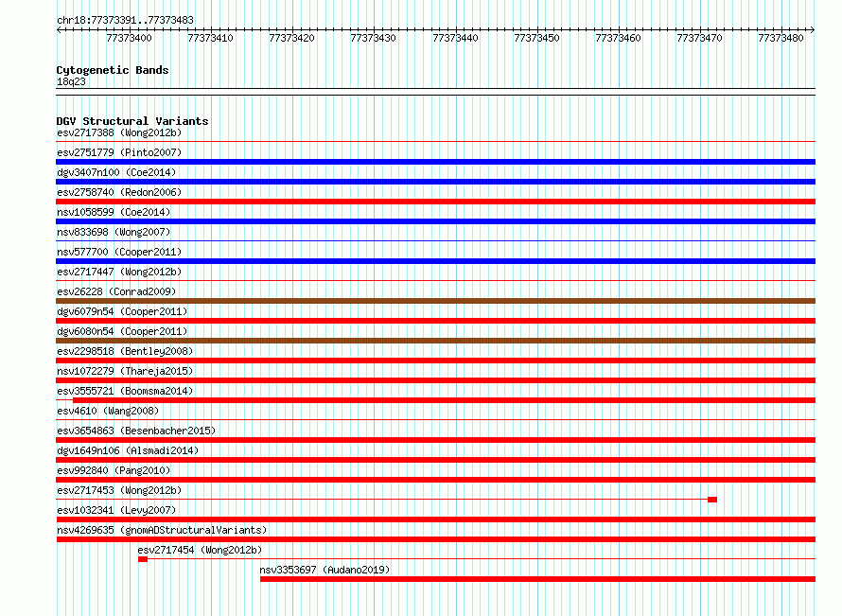This screenshot has height=616, width=842.
Task: Click nsv3353697 (Audano2019) label
Action: 325,570
